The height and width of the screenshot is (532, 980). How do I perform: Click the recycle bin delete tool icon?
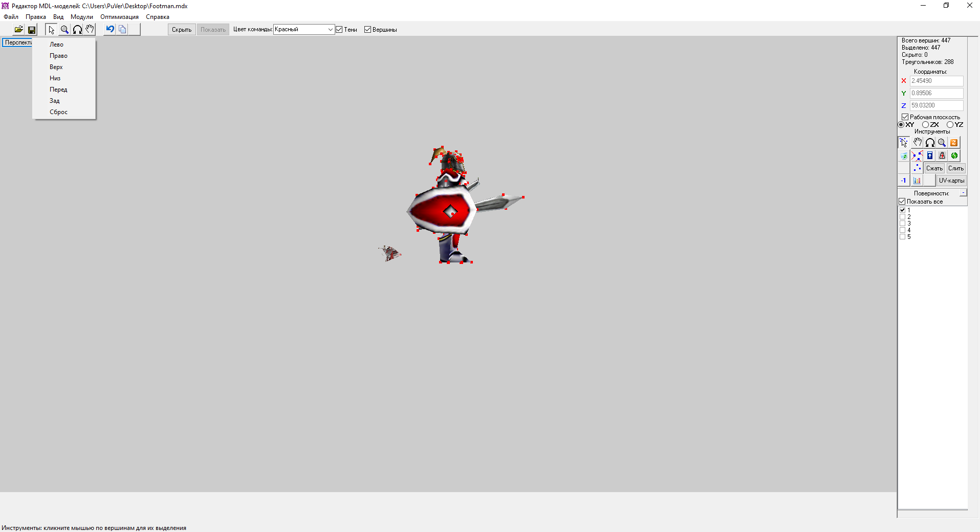coord(904,156)
